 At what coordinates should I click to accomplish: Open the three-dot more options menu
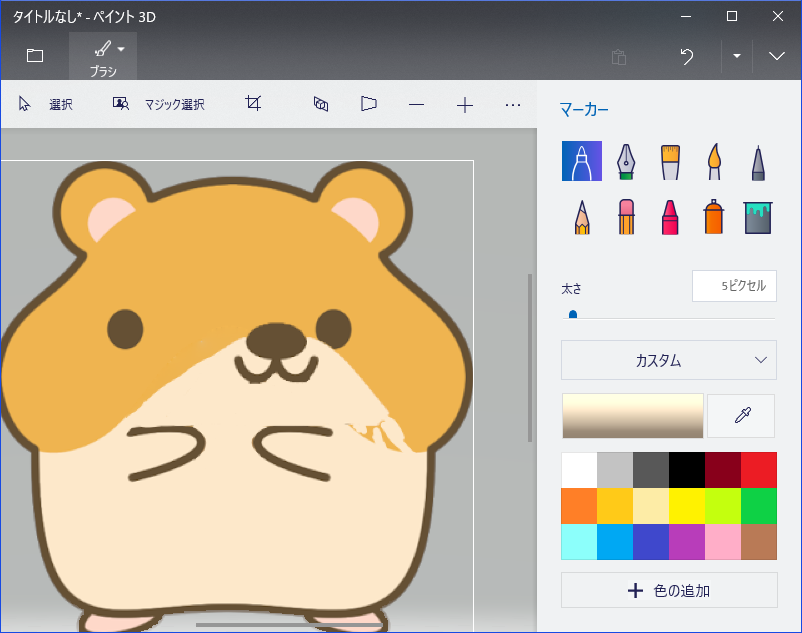click(513, 105)
